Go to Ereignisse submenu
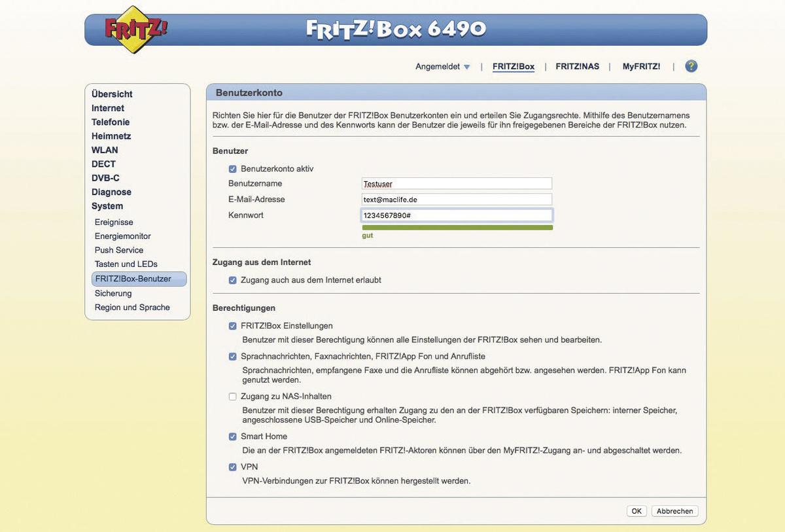785x532 pixels. pos(114,222)
